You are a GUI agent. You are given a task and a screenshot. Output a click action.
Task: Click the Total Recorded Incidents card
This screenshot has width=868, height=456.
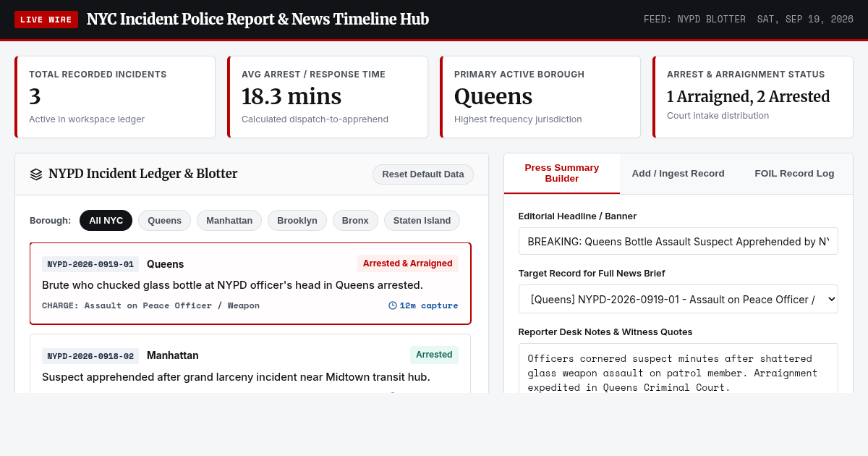pyautogui.click(x=115, y=97)
